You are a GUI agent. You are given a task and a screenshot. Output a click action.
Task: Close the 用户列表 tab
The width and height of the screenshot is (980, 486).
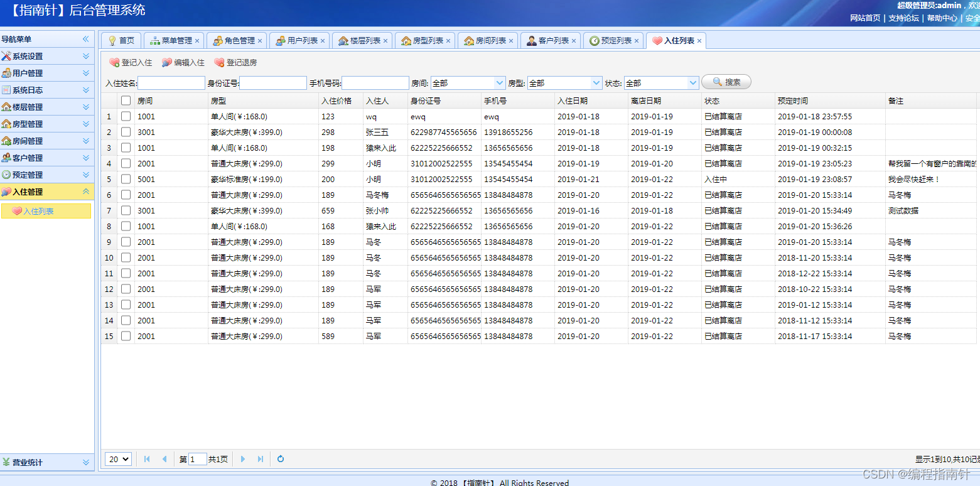point(323,41)
